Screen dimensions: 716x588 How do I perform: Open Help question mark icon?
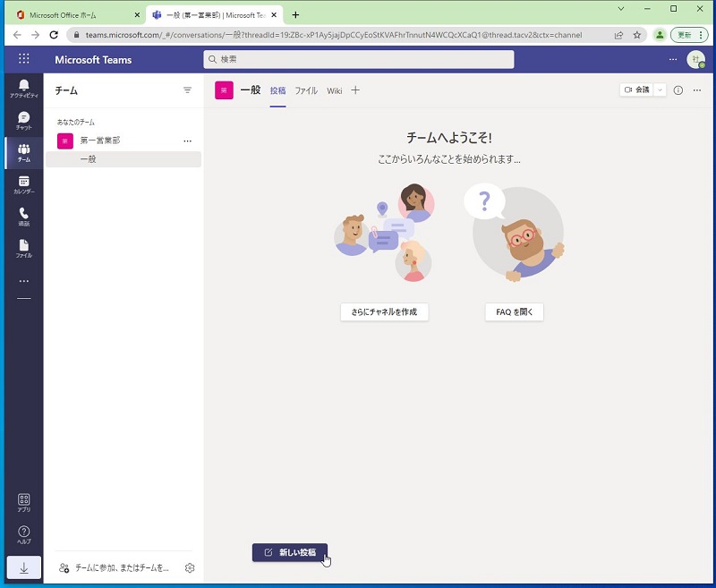coord(24,534)
